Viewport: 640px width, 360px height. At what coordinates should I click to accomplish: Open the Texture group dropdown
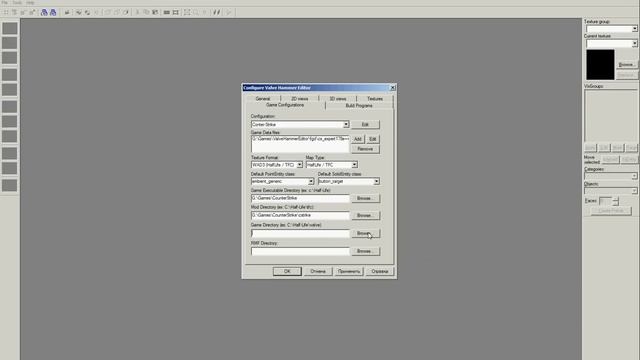coord(611,29)
